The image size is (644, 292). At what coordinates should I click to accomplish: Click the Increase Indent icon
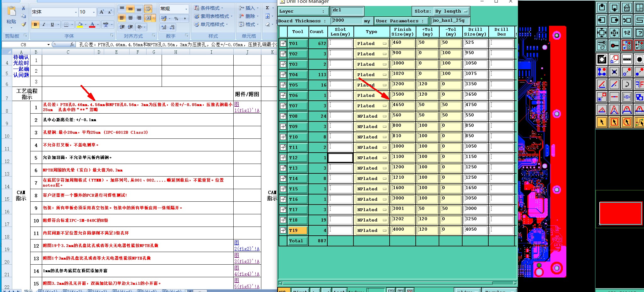point(130,27)
